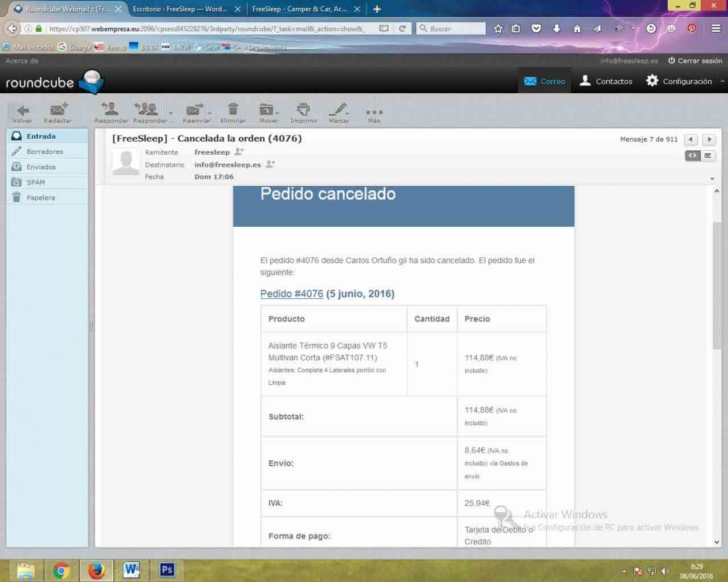728x582 pixels.
Task: Click the Volver back arrow icon
Action: 23,110
